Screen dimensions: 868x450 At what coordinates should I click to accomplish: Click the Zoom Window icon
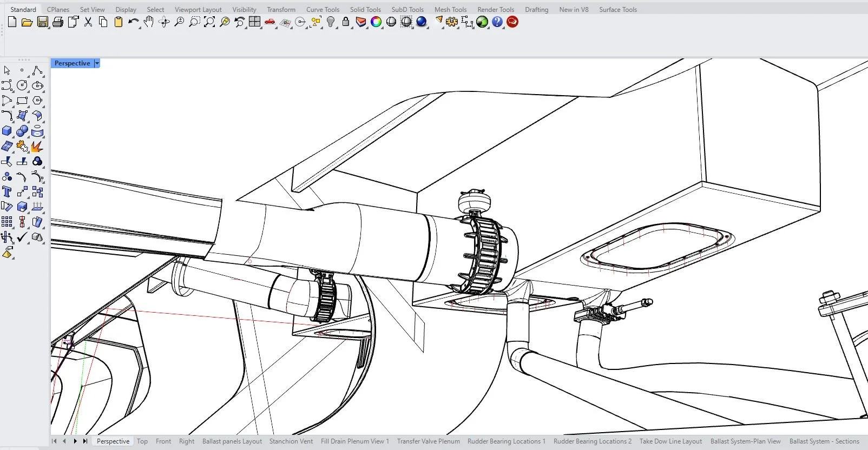point(194,22)
